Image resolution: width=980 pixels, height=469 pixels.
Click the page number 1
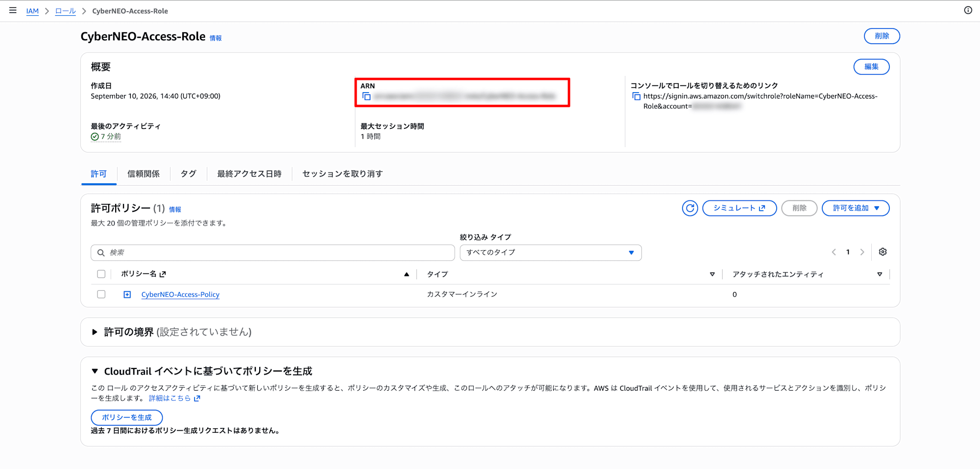click(x=848, y=252)
